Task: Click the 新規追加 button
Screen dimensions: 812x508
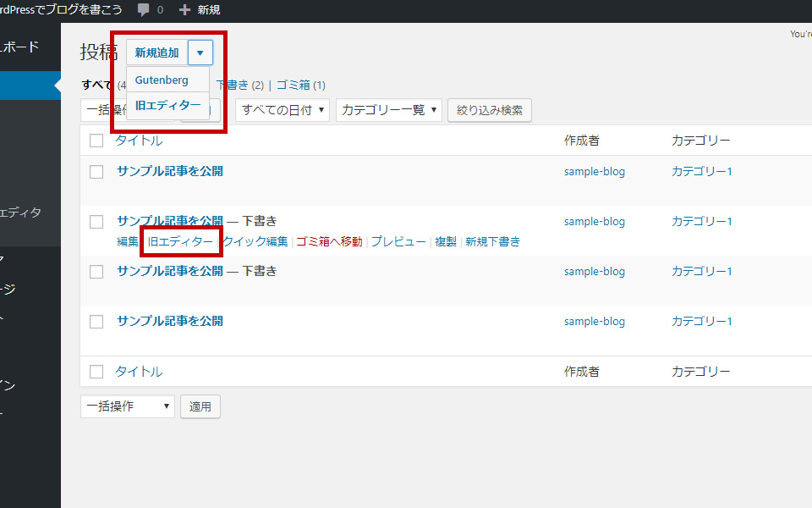Action: 157,52
